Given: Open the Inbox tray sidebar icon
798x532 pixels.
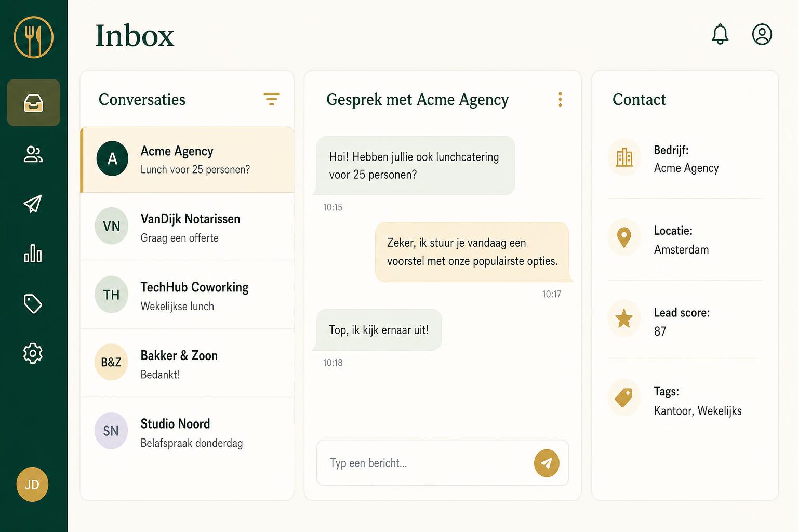Looking at the screenshot, I should tap(33, 102).
